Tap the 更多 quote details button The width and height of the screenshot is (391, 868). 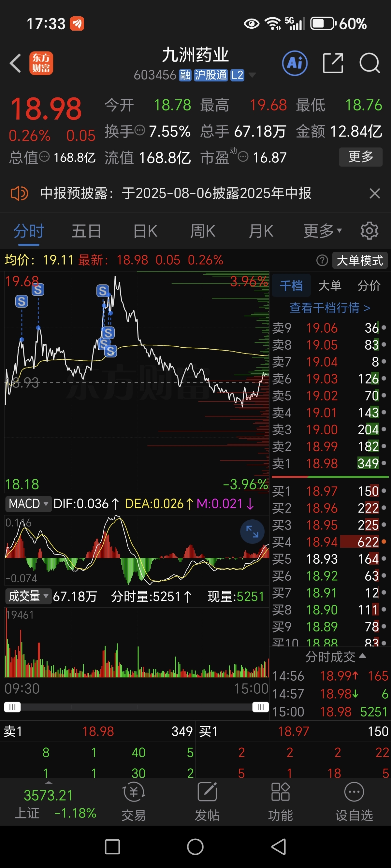click(361, 157)
